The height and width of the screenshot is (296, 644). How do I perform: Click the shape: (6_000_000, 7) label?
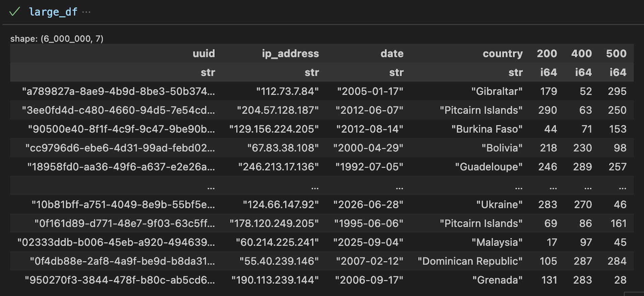(x=57, y=39)
